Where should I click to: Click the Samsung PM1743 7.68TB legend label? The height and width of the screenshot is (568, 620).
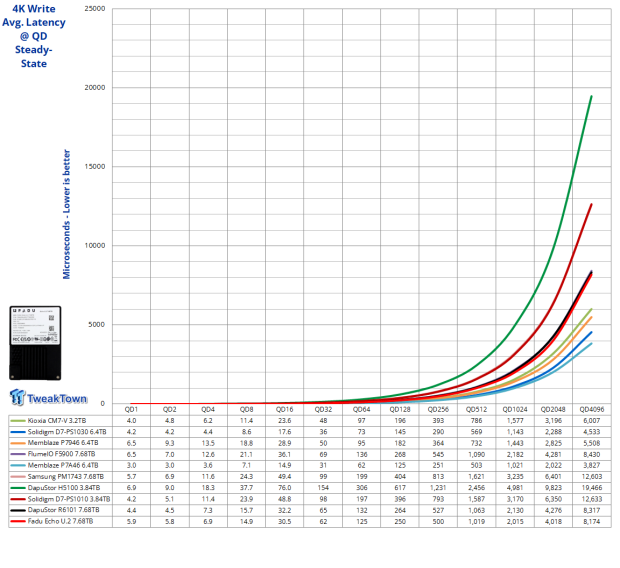66,477
